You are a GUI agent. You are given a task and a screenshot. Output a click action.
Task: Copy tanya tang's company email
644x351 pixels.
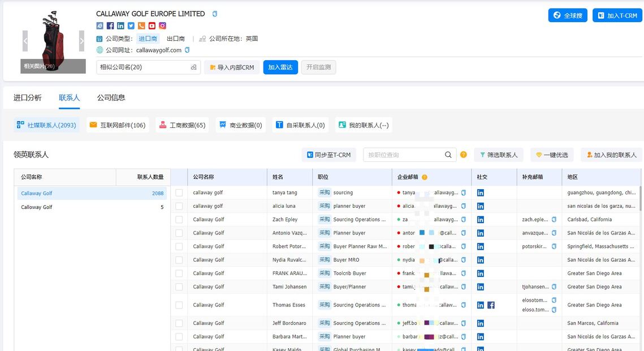click(464, 192)
